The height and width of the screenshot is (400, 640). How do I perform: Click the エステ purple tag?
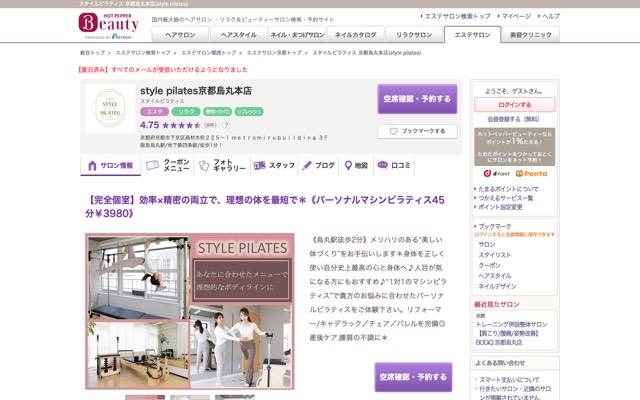[154, 111]
